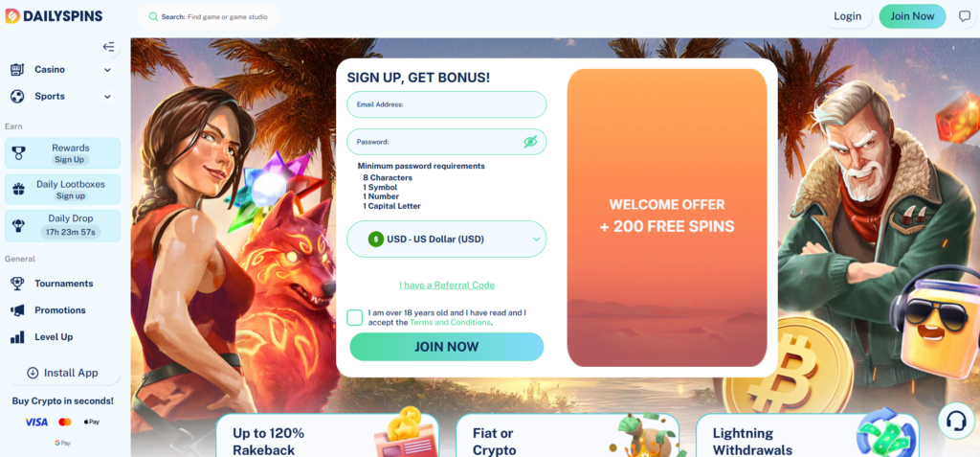980x457 pixels.
Task: Expand the Sports menu chevron
Action: coord(107,97)
